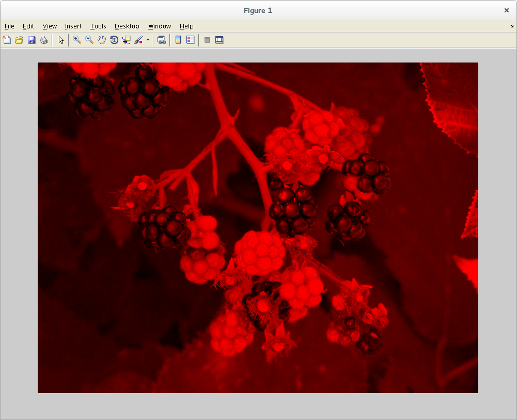Click the dock arrow at menu bar right

pos(511,26)
